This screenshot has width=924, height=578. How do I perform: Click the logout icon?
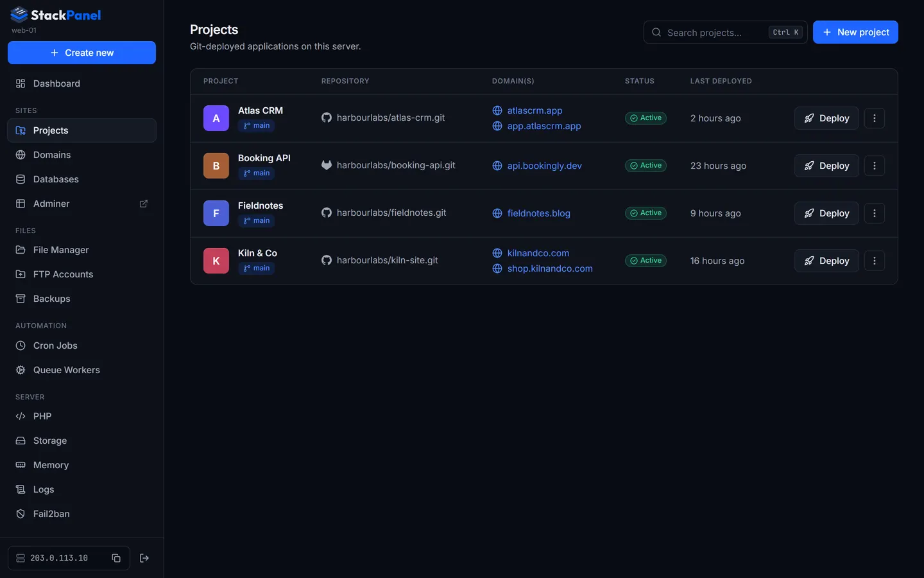[x=144, y=558]
